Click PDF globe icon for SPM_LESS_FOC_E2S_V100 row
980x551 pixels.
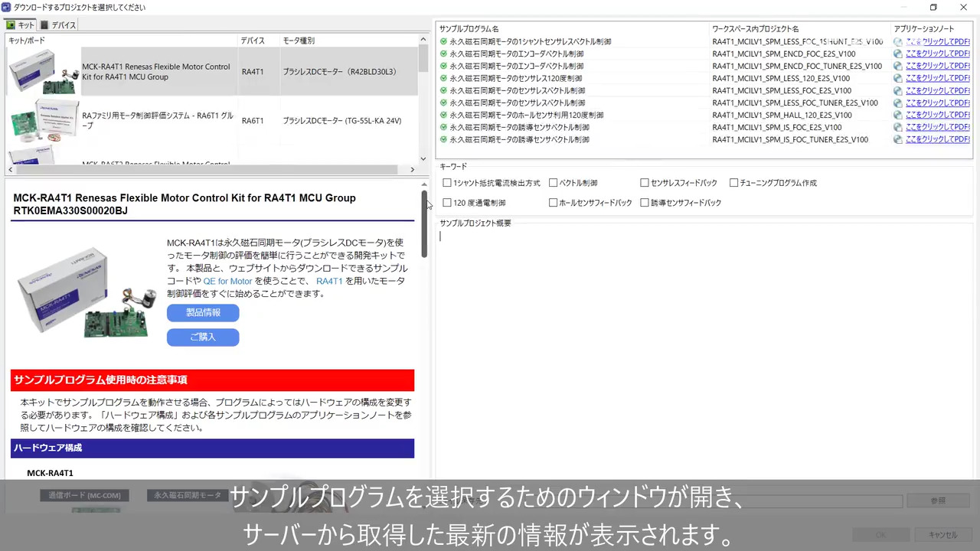(898, 90)
